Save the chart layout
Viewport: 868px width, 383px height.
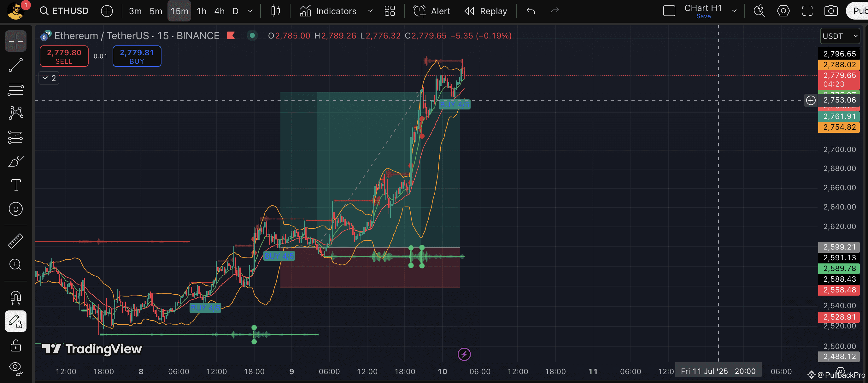click(704, 16)
